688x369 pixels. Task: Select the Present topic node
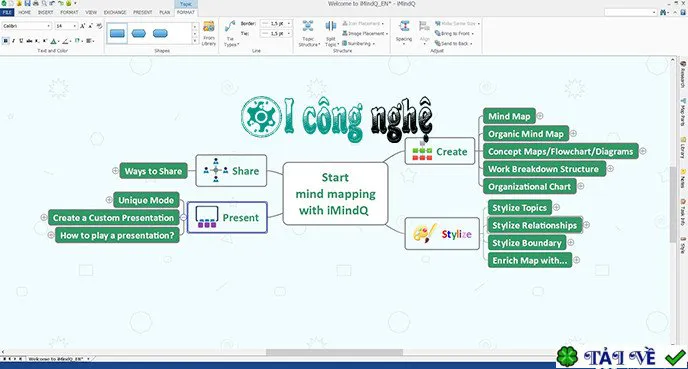point(227,217)
